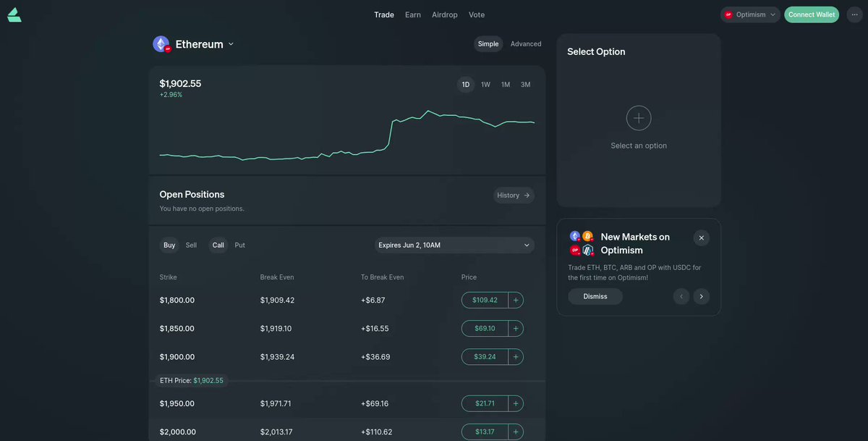
Task: Click the Ethereum market logo icon
Action: 161,44
